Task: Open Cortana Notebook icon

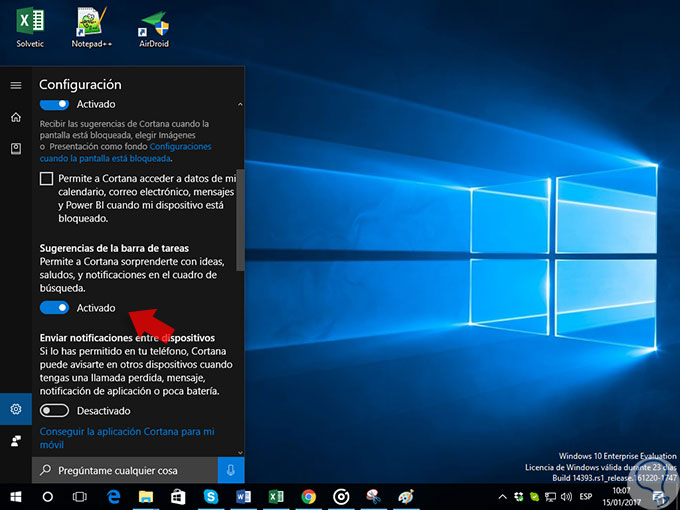Action: (16, 149)
